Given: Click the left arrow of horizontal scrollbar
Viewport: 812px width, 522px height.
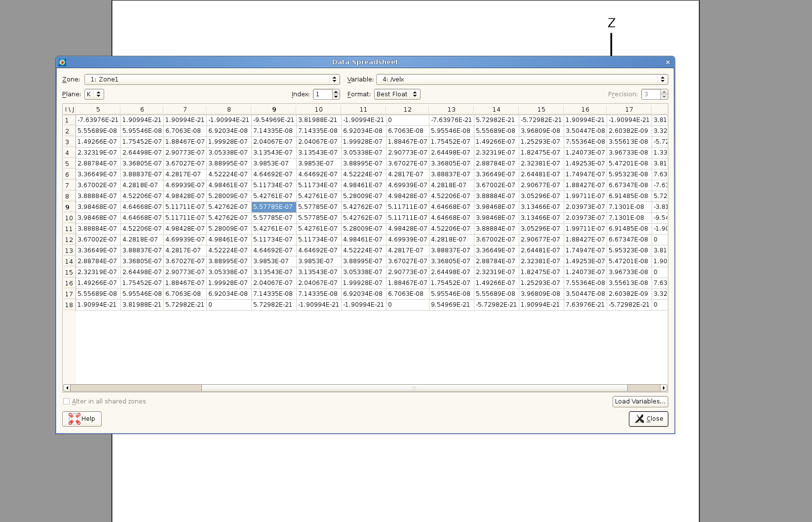Looking at the screenshot, I should [67, 388].
